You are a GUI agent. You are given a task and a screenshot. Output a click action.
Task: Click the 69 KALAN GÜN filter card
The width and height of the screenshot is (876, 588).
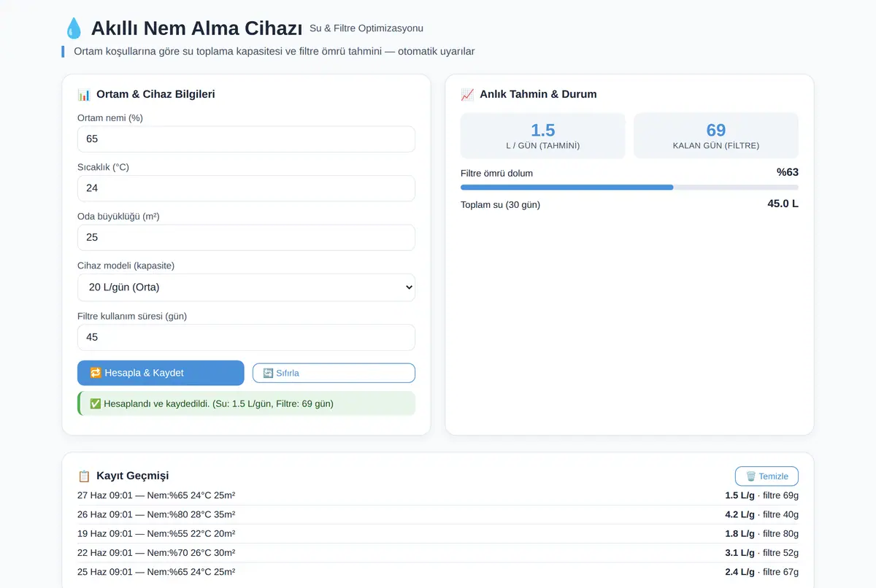point(716,136)
